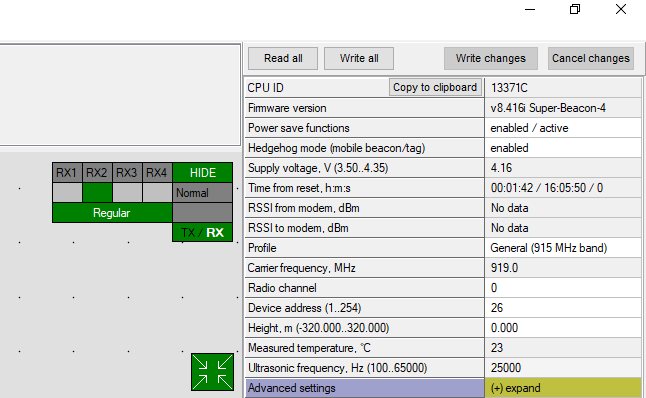646x398 pixels.
Task: Select the Profile row label
Action: point(262,248)
